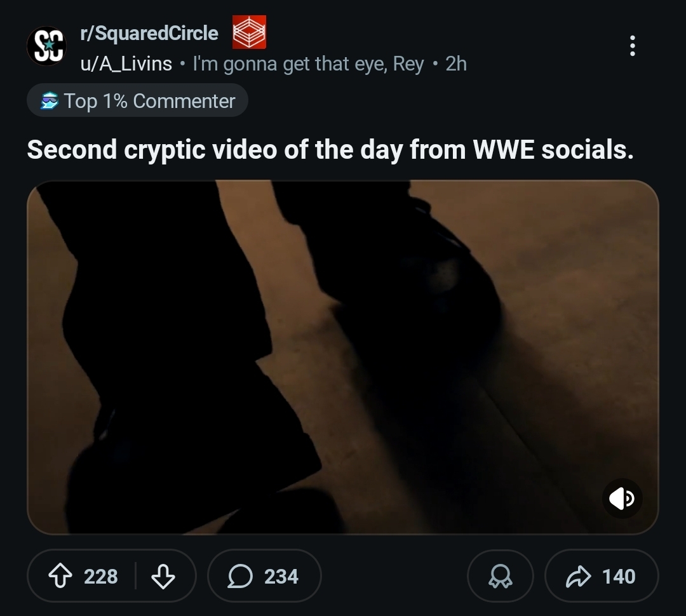The image size is (686, 616).
Task: Downvote the post
Action: pyautogui.click(x=163, y=577)
